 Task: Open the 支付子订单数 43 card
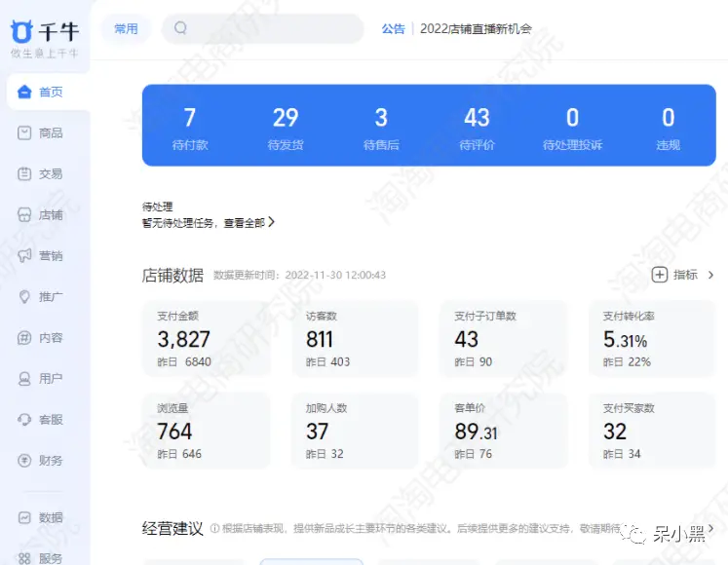(504, 338)
